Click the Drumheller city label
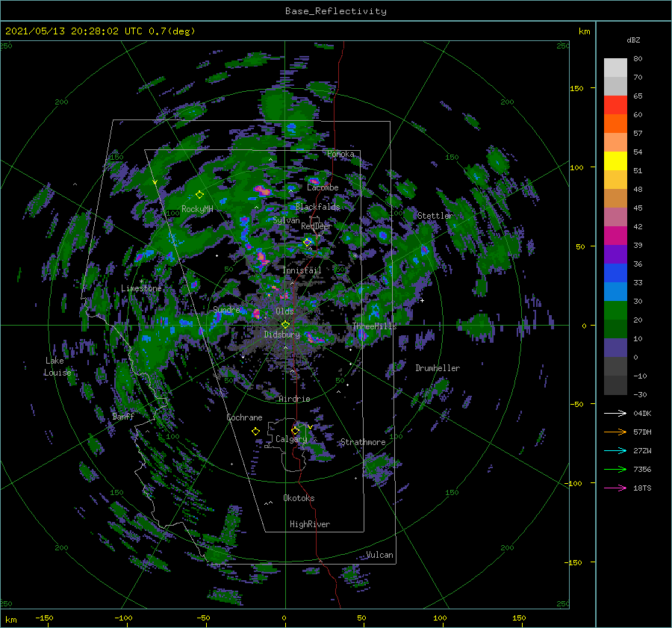The image size is (672, 628). [438, 368]
